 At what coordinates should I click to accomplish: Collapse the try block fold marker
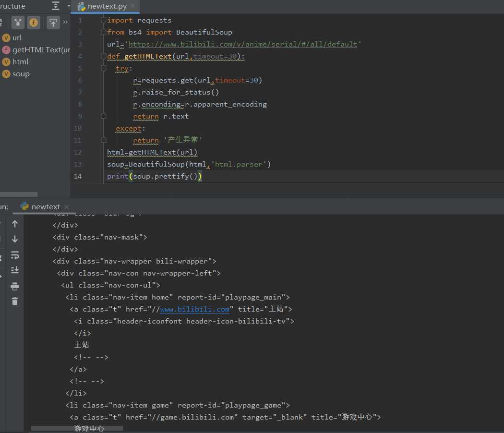[x=104, y=68]
